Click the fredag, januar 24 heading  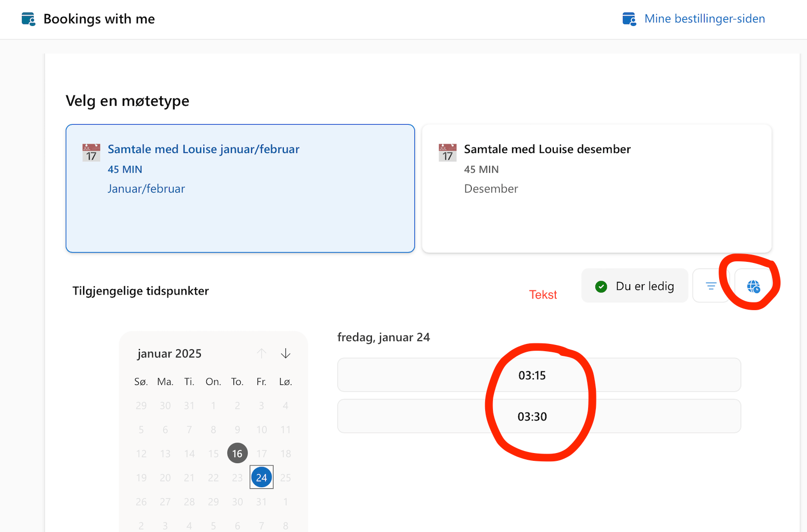coord(384,337)
